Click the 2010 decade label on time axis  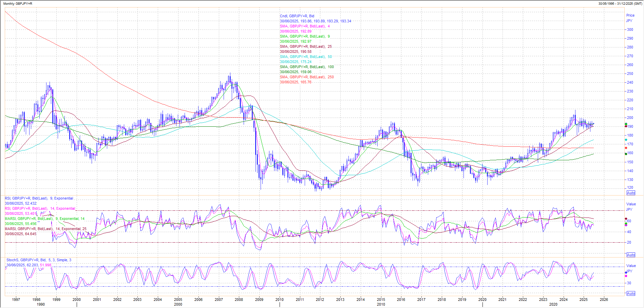[381, 304]
